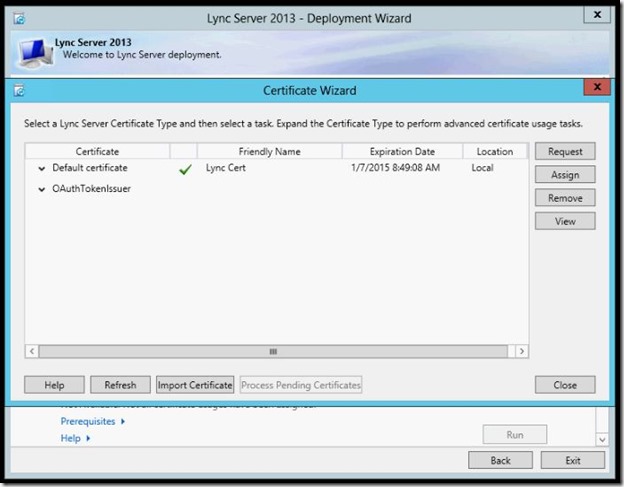Click Back in the Deployment Wizard
The image size is (624, 487).
500,460
